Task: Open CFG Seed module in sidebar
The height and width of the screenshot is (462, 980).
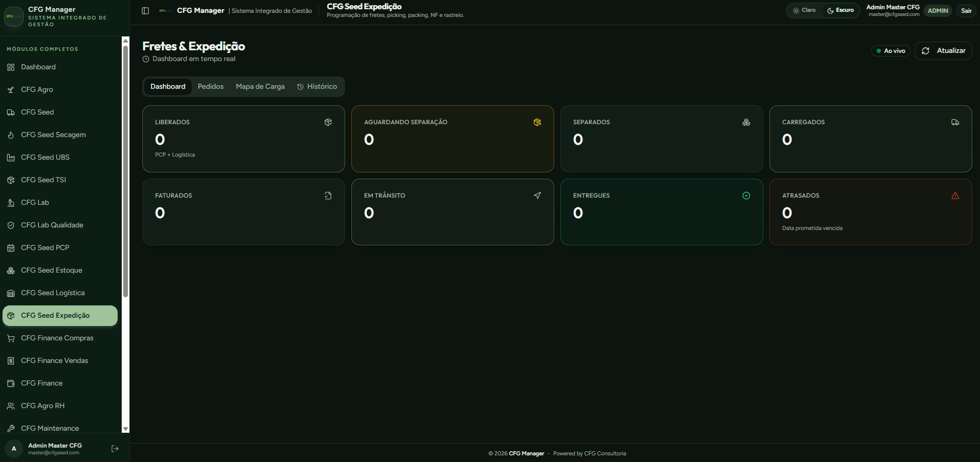Action: click(60, 112)
